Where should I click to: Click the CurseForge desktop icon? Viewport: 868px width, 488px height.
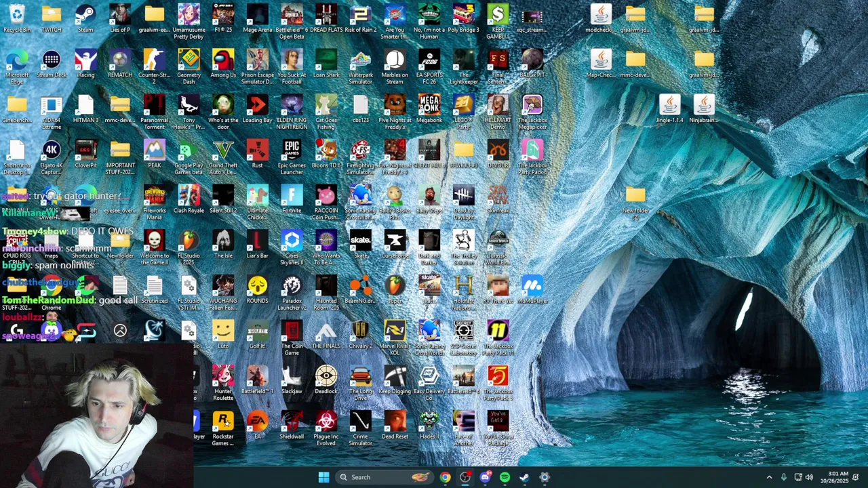[x=395, y=245]
